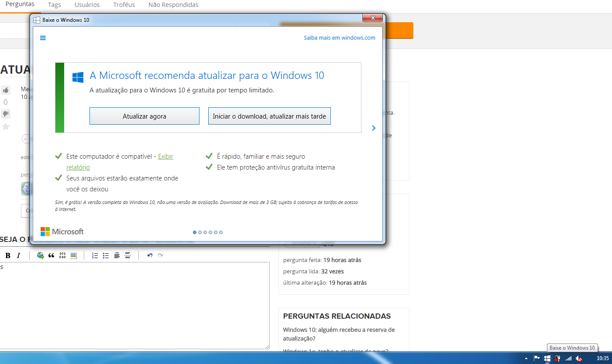Screen dimensions: 612x364
Task: Switch to the Perguntas tab
Action: [20, 4]
